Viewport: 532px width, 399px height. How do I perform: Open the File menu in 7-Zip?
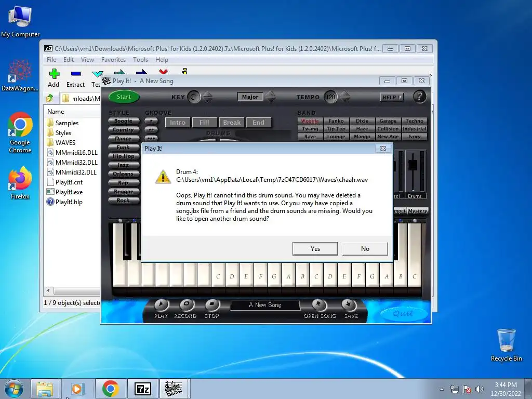pyautogui.click(x=51, y=60)
